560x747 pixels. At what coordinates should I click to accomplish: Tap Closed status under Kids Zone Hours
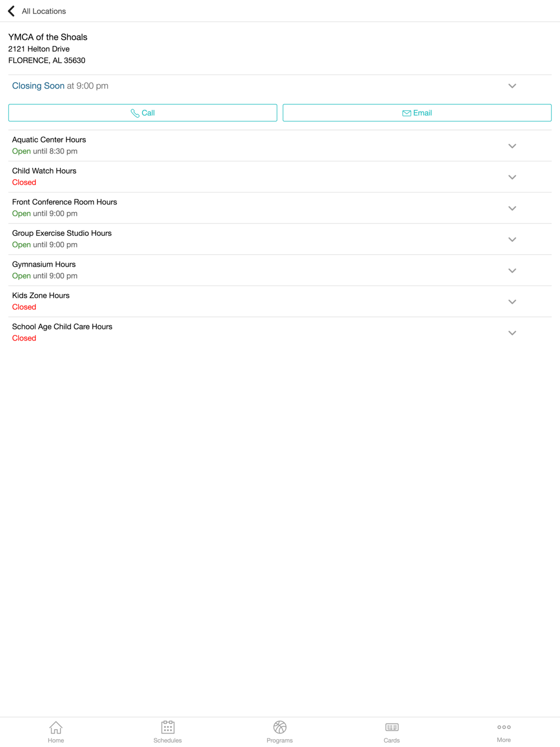(x=24, y=307)
